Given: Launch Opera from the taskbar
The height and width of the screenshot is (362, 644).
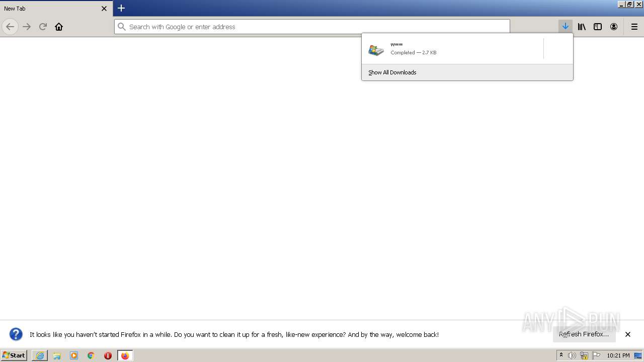Looking at the screenshot, I should [108, 355].
